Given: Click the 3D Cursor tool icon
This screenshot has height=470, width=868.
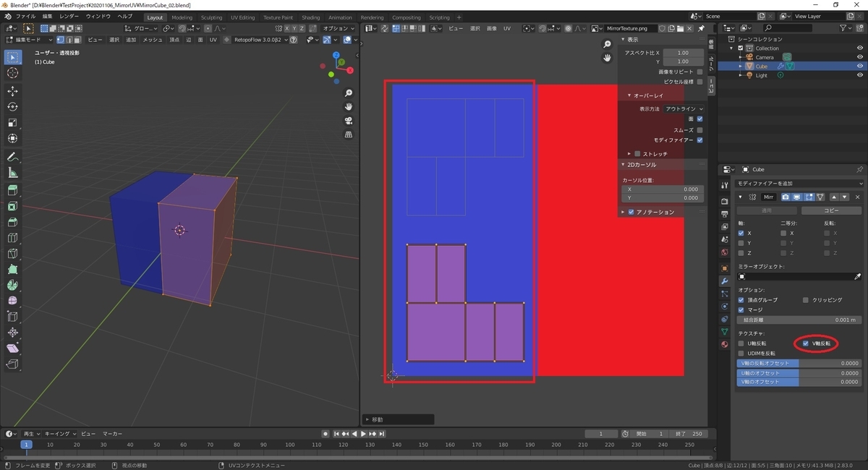Looking at the screenshot, I should [x=12, y=73].
